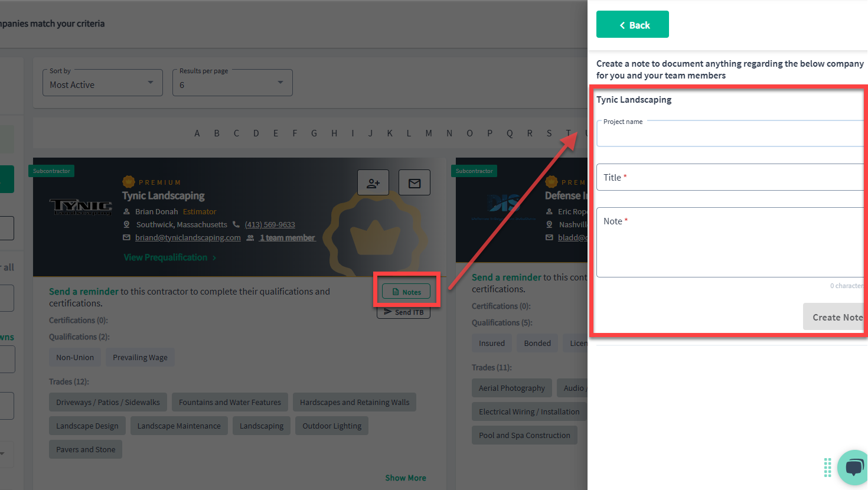Click email briand@tyniclandscaping.com
Screen dimensions: 868x490
[x=188, y=237]
